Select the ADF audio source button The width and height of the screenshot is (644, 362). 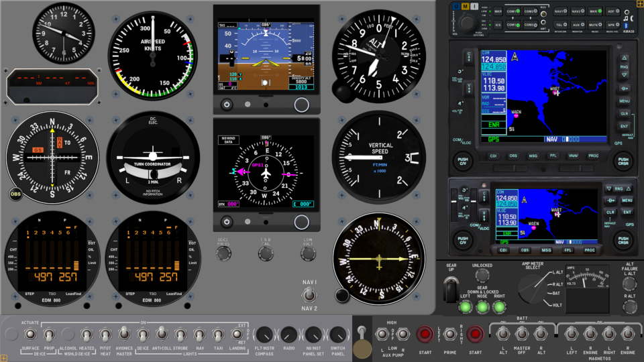611,11
